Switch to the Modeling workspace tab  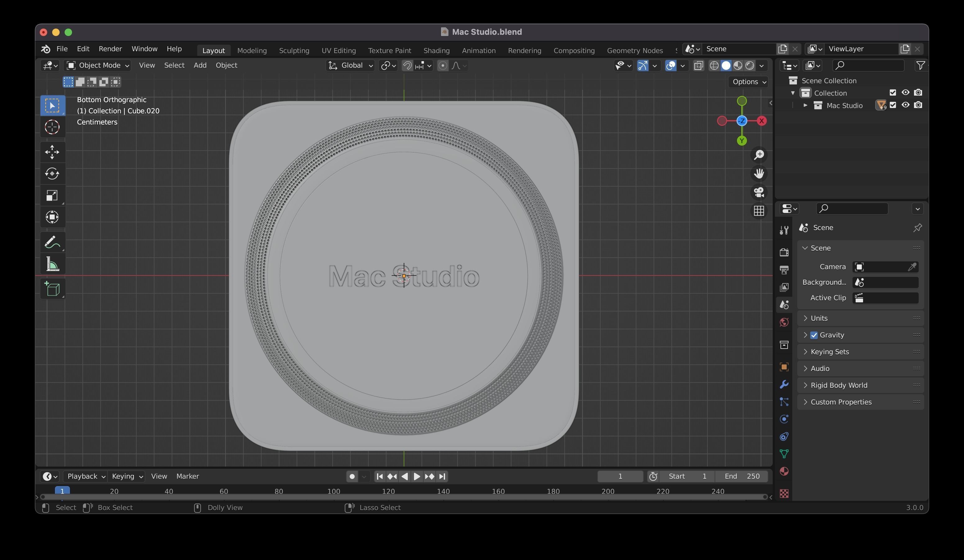(252, 51)
